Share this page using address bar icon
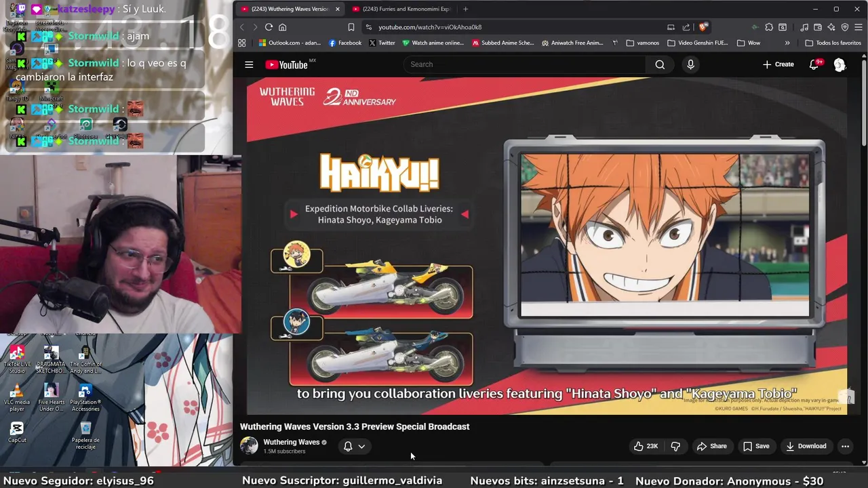The image size is (868, 488). 686,27
